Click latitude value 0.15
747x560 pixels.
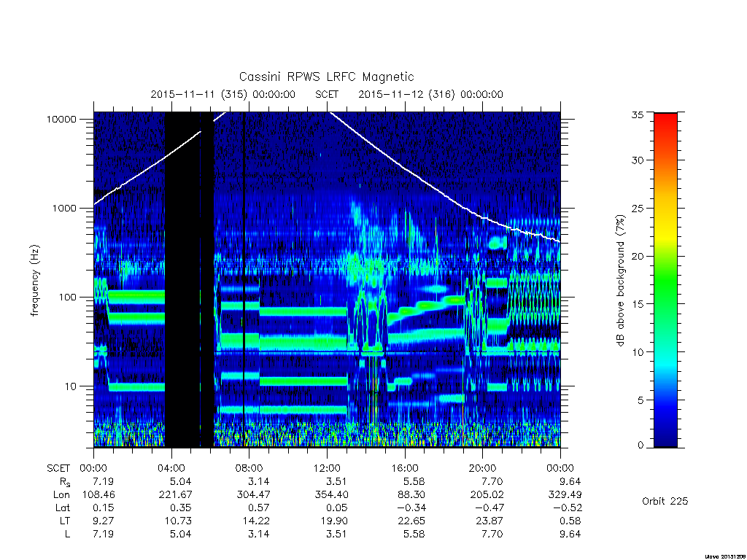tap(103, 507)
